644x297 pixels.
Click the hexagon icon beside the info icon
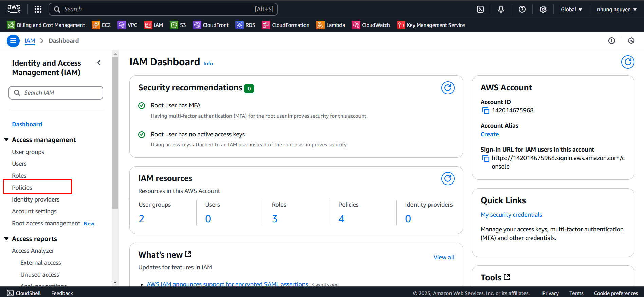(x=631, y=41)
